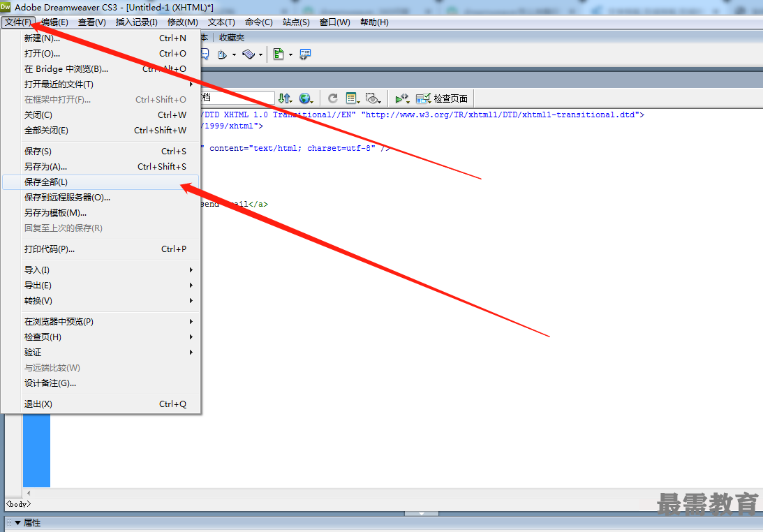
Task: Click the Visual aids eye icon
Action: click(x=373, y=98)
